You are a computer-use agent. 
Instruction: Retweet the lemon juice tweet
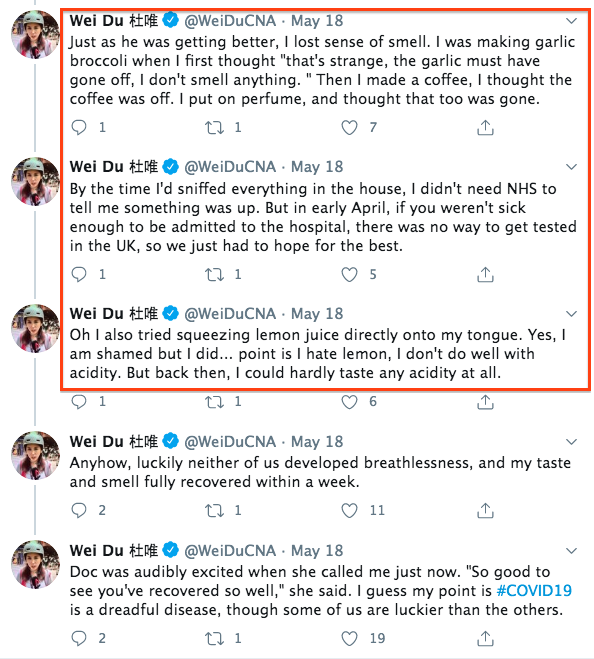(x=214, y=402)
